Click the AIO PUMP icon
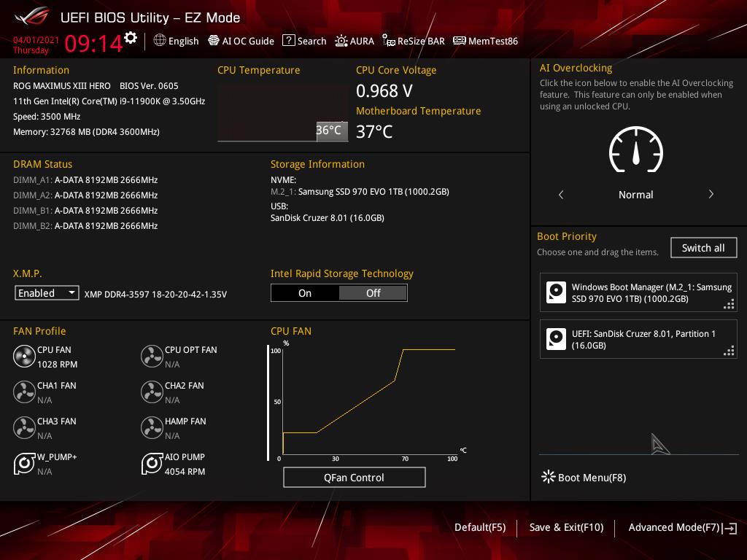This screenshot has width=747, height=560. click(x=152, y=464)
